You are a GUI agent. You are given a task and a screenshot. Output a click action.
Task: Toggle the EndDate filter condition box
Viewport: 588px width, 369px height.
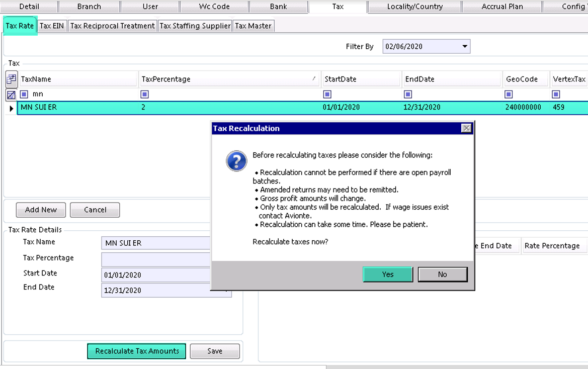[x=408, y=95]
